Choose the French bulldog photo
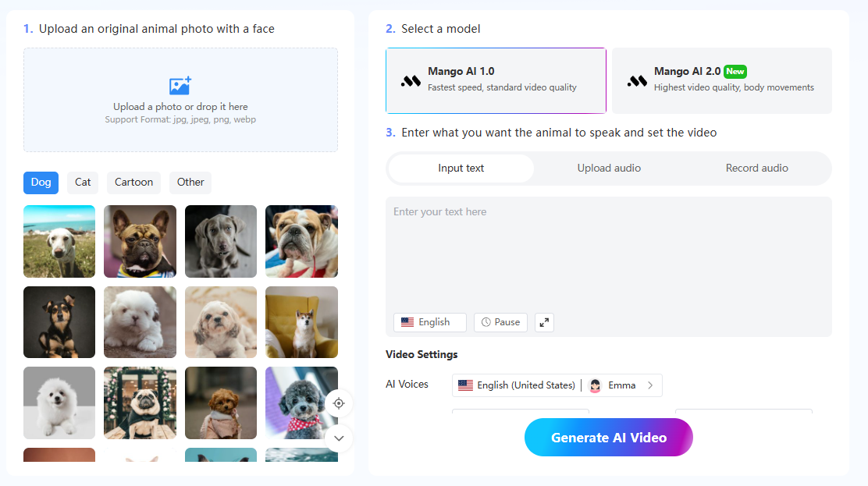 click(140, 241)
